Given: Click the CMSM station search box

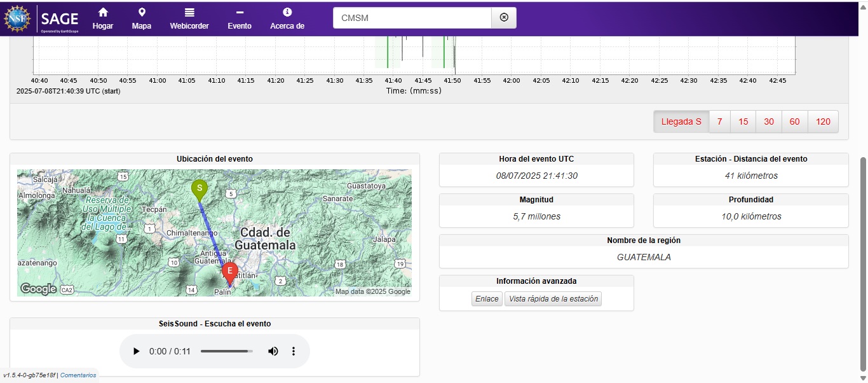Looking at the screenshot, I should (x=412, y=18).
